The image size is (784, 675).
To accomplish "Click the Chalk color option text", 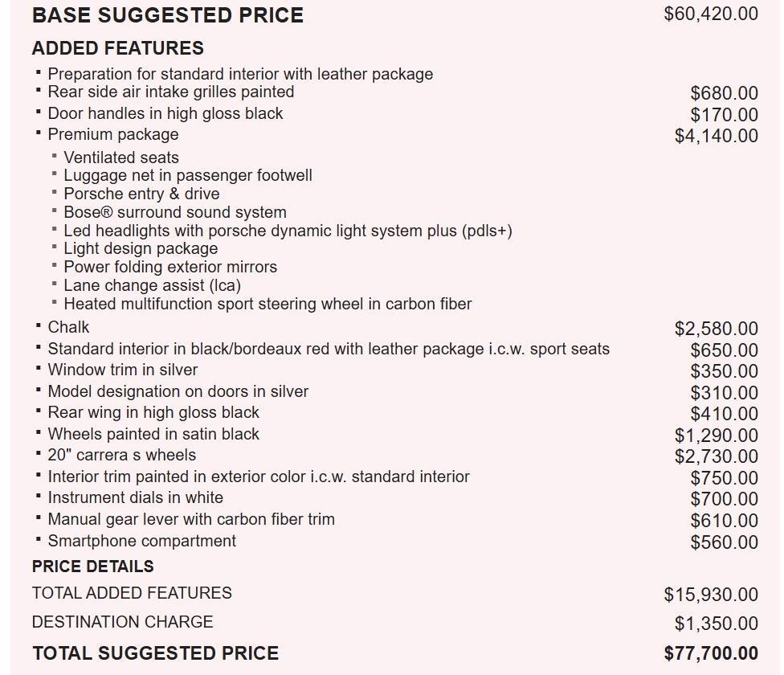I will (x=68, y=327).
